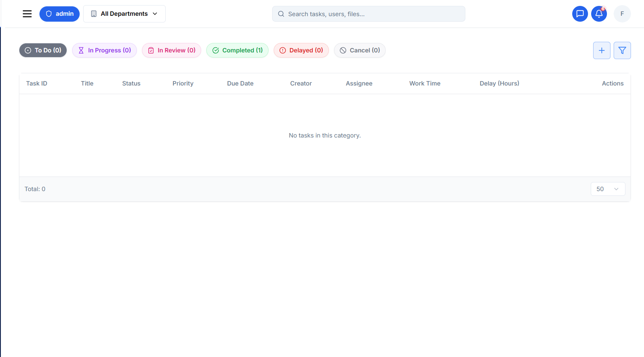Click the Priority column header
Viewport: 644px width, 357px height.
click(183, 84)
